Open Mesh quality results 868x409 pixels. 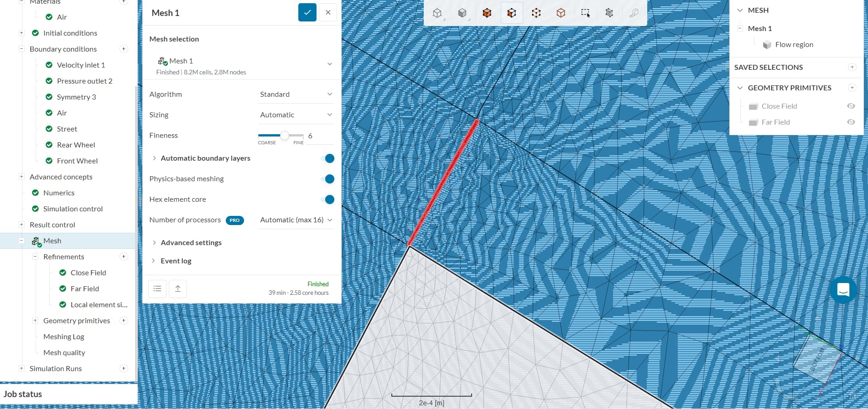[x=64, y=352]
